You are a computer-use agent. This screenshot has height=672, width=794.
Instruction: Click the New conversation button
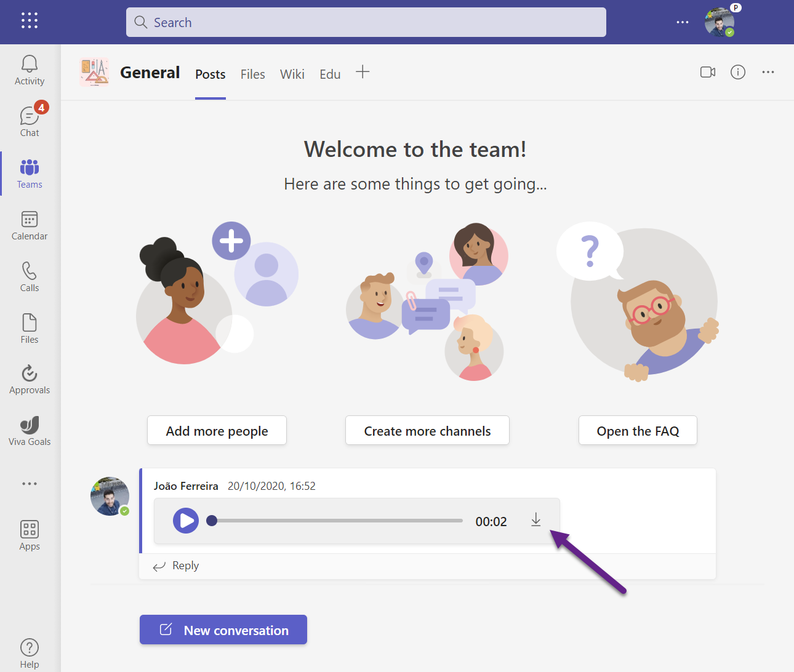coord(223,630)
